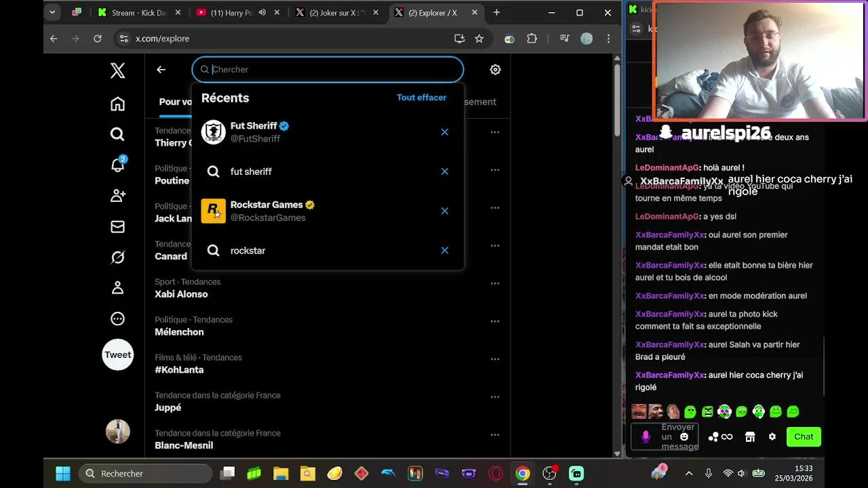
Task: Open Explore settings gear icon
Action: pos(495,69)
